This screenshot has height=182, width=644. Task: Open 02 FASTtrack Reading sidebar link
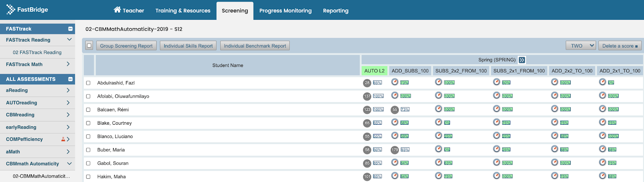click(37, 52)
